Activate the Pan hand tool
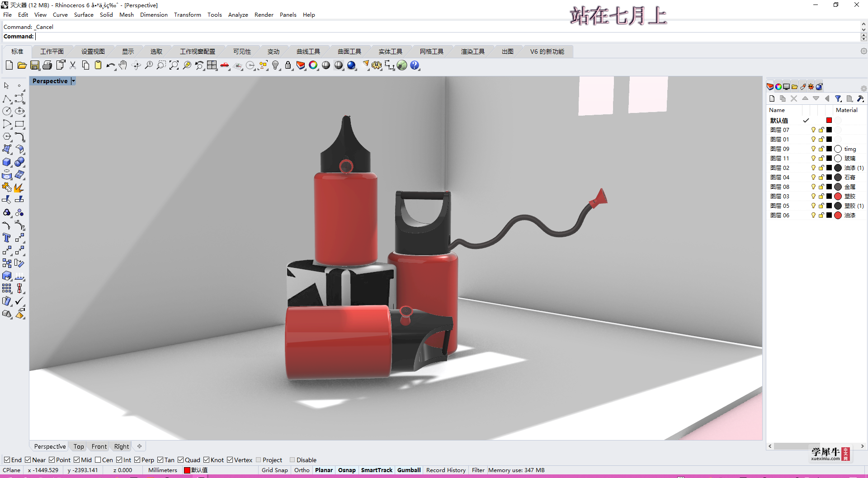Image resolution: width=868 pixels, height=478 pixels. pyautogui.click(x=123, y=66)
